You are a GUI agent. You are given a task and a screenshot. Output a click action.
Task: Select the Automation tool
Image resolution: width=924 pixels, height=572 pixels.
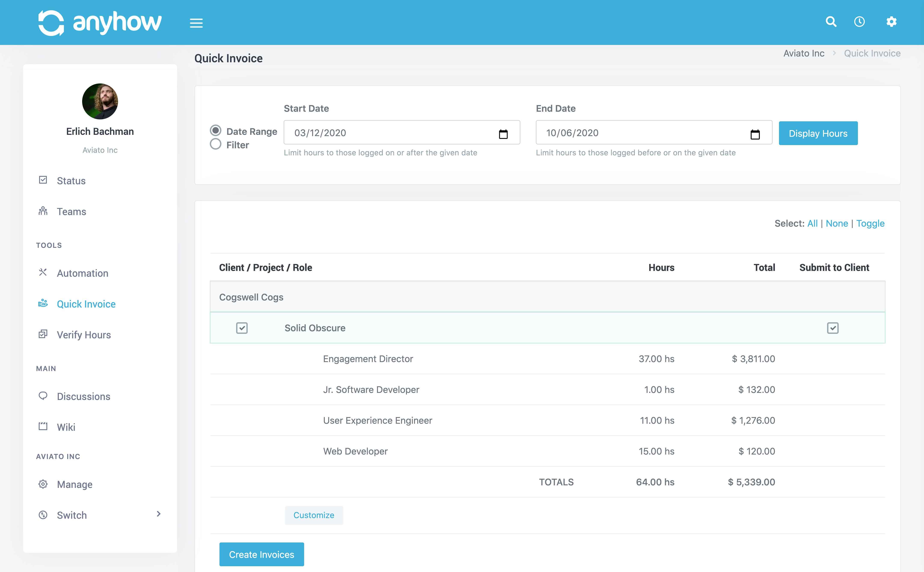[x=82, y=273]
